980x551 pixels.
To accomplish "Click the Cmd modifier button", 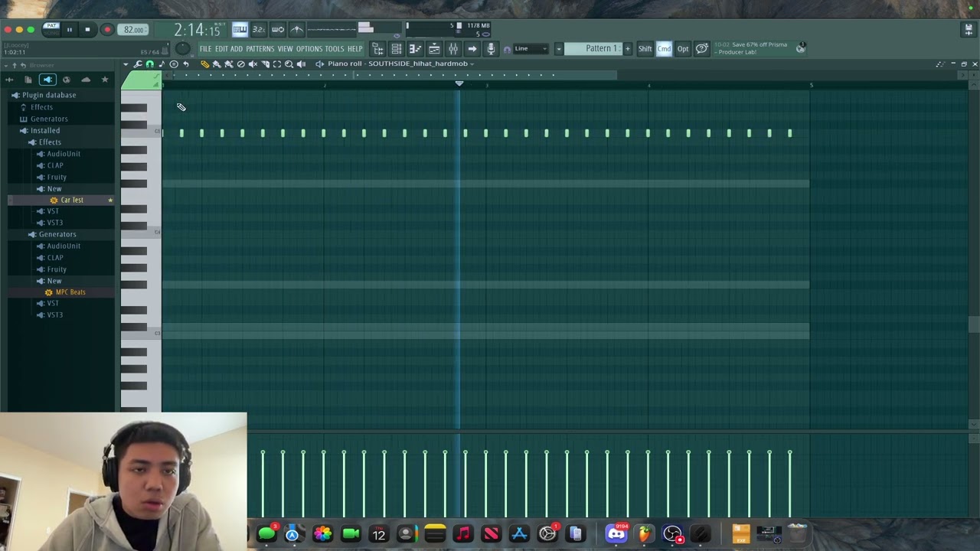I will [x=664, y=49].
